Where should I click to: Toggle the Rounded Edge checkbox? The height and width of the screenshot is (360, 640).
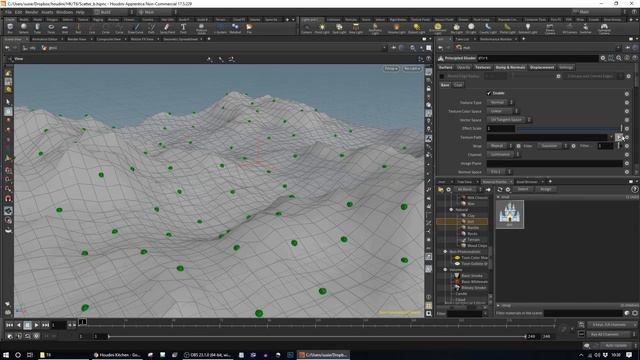(x=442, y=76)
